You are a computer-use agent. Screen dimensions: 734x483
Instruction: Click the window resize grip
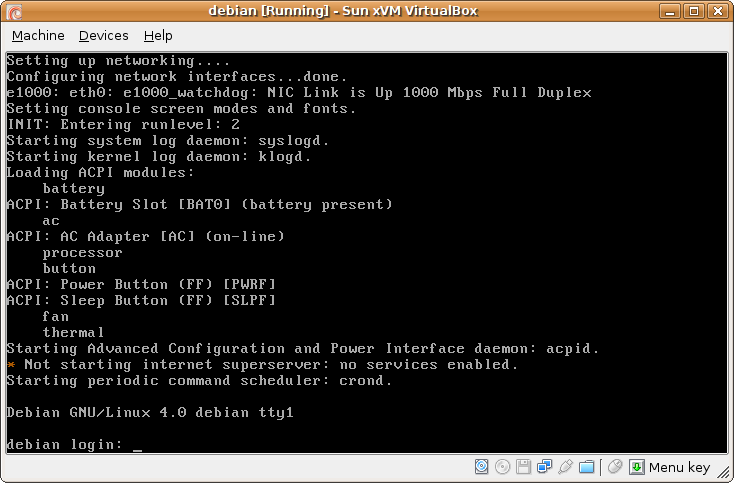(723, 472)
